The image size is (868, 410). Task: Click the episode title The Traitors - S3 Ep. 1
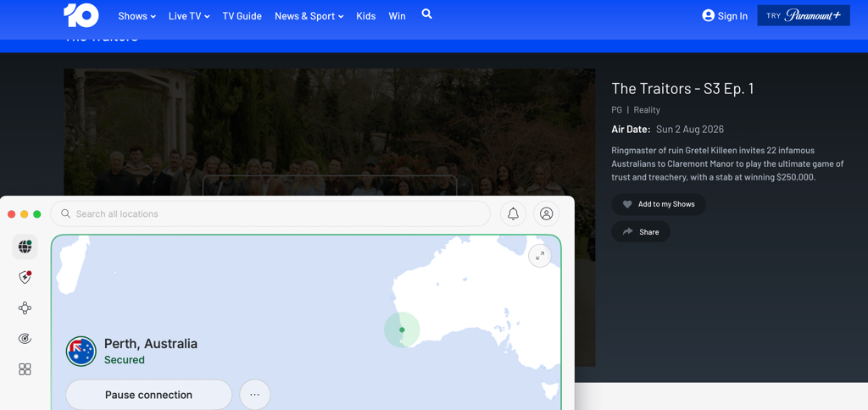point(682,89)
